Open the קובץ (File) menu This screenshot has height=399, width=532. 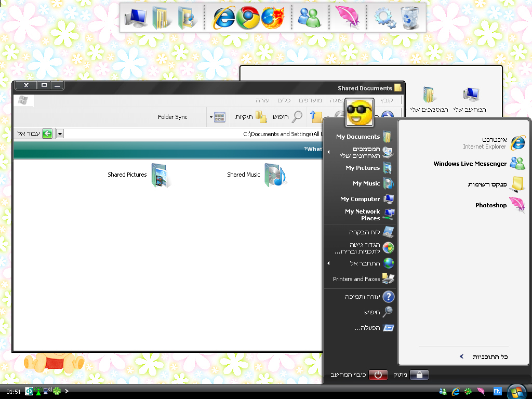(387, 100)
